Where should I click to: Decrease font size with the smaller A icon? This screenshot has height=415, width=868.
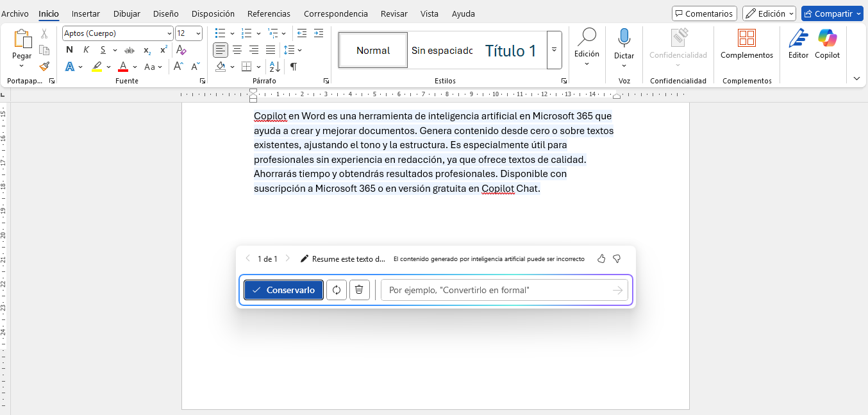tap(196, 66)
